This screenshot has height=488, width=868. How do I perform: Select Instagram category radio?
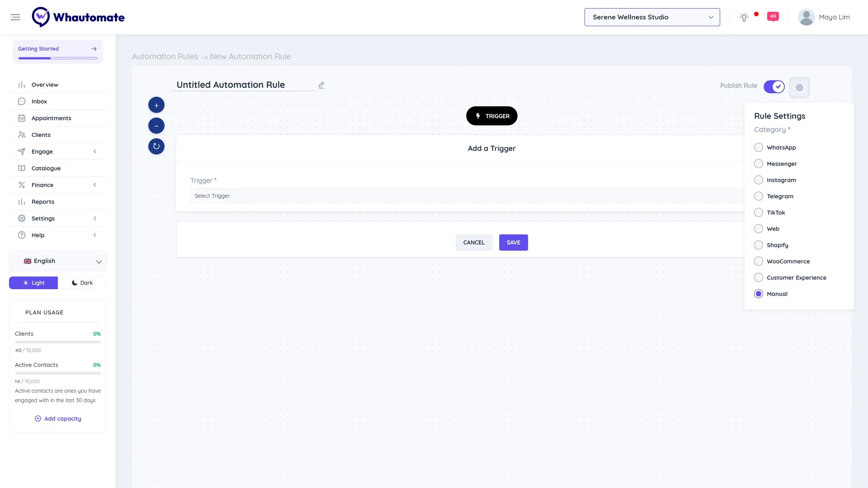coord(759,180)
